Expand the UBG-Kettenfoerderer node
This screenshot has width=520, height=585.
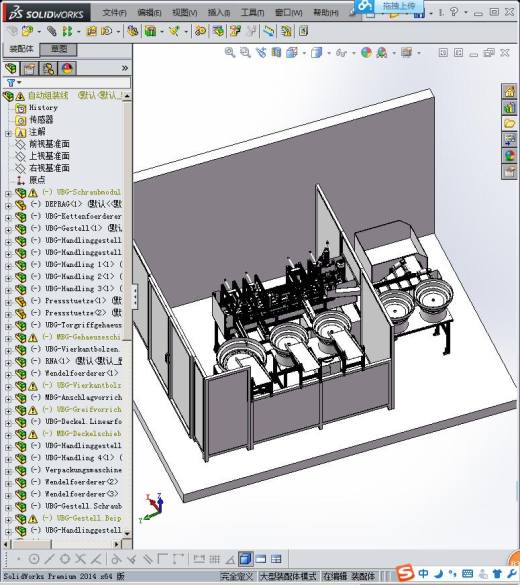(x=8, y=217)
